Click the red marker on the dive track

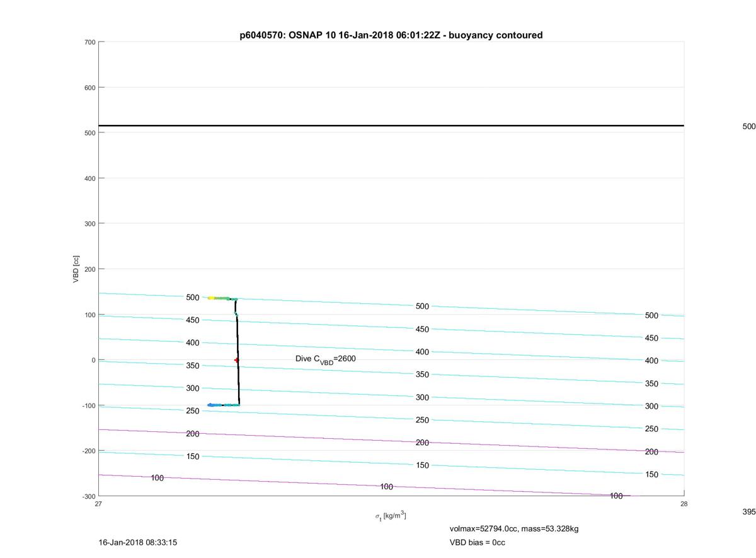coord(237,360)
